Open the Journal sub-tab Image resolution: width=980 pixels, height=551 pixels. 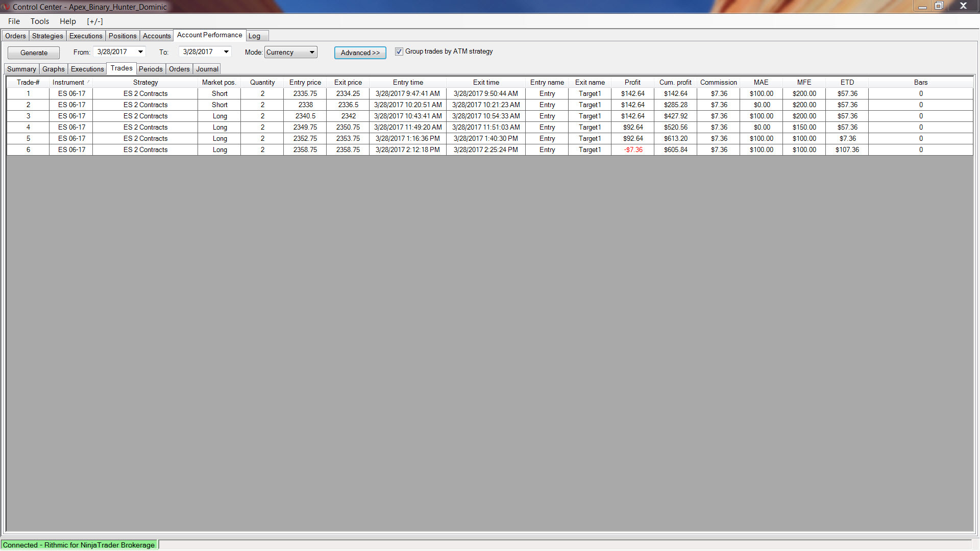207,69
